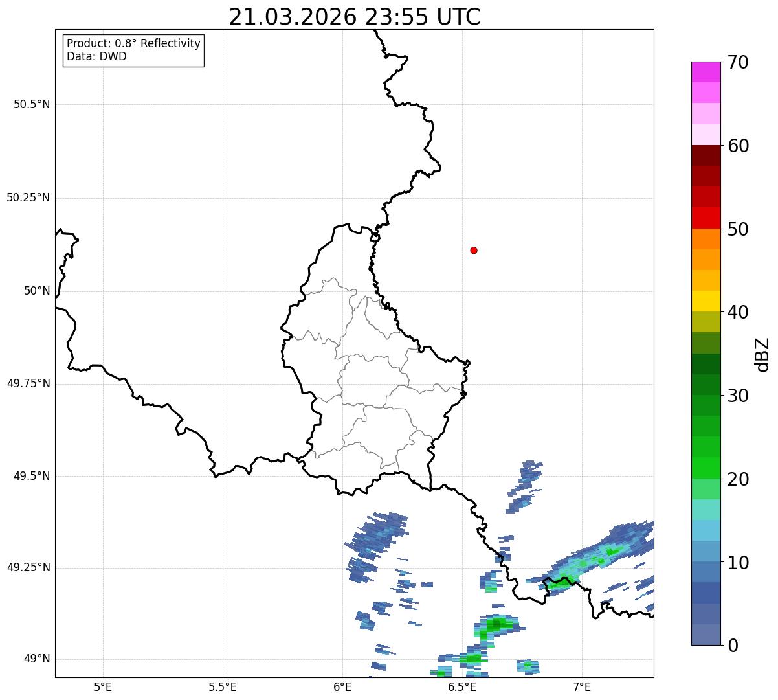Click the colorbar tick label 0

pos(732,646)
